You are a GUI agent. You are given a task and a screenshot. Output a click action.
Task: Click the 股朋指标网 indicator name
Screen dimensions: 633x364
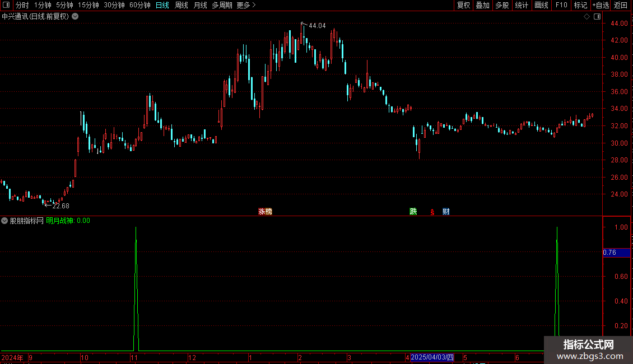coord(27,221)
